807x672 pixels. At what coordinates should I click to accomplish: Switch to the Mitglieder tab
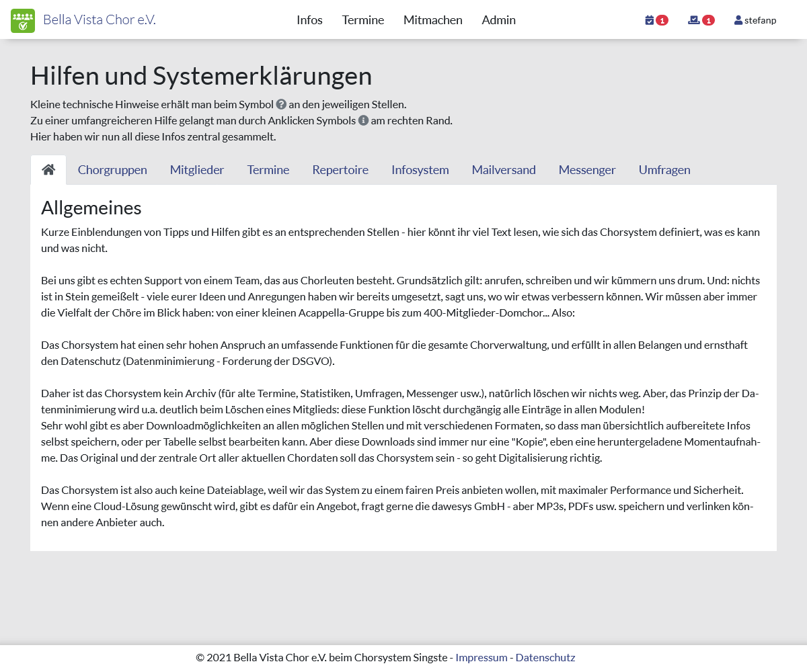pyautogui.click(x=197, y=170)
